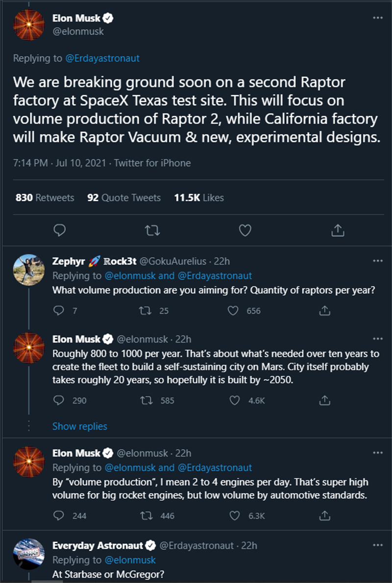This screenshot has width=392, height=583.
Task: Like Zephyr's volume production question
Action: (234, 311)
